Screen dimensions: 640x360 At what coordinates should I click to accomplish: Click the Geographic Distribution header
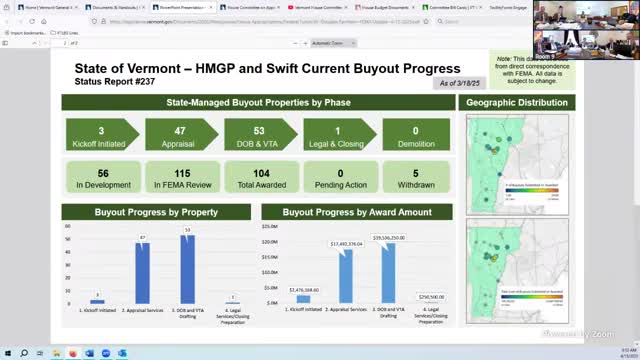(x=517, y=102)
